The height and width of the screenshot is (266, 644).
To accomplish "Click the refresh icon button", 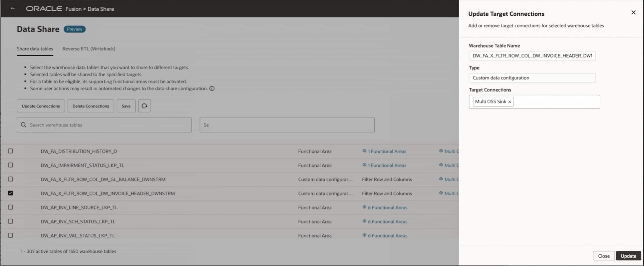I will pyautogui.click(x=144, y=106).
